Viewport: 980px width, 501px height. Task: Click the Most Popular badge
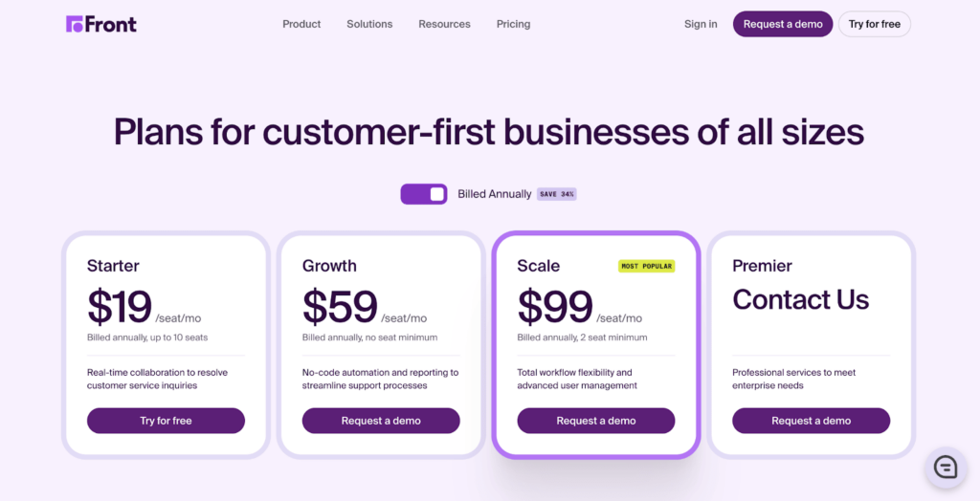(646, 266)
